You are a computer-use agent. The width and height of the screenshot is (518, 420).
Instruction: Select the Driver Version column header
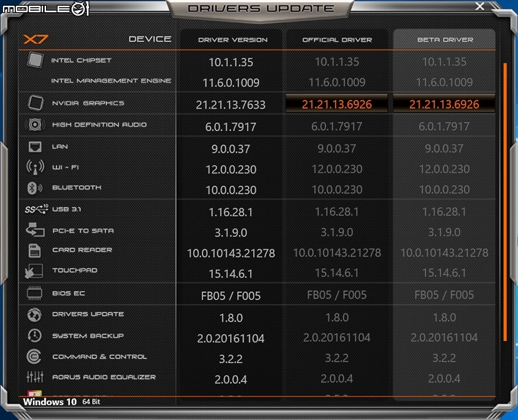(232, 40)
